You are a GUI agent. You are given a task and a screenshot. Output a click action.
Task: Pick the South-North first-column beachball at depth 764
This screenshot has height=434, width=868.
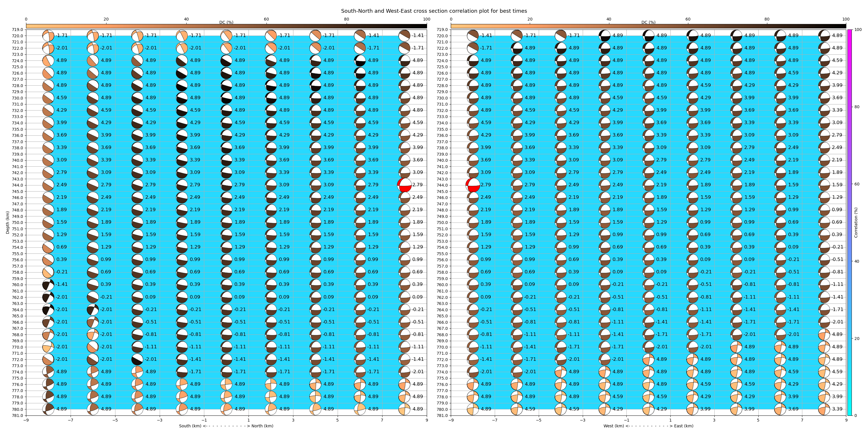click(x=48, y=309)
